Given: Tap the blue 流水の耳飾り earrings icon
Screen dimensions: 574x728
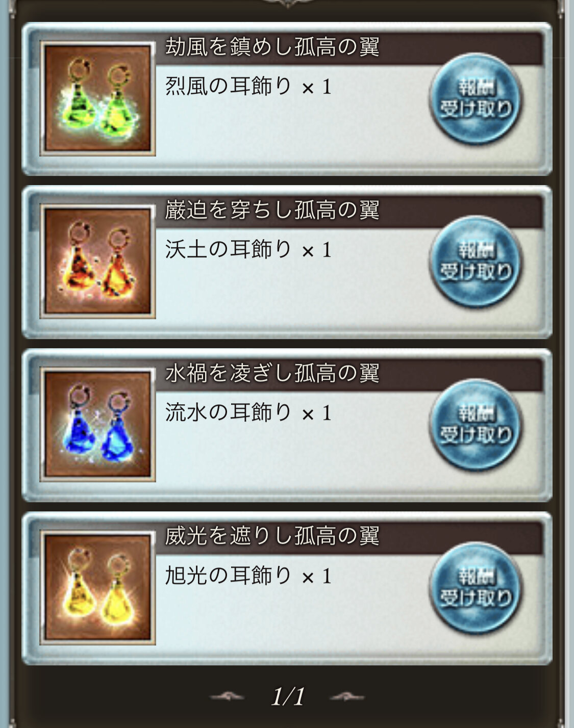Looking at the screenshot, I should pos(98,425).
